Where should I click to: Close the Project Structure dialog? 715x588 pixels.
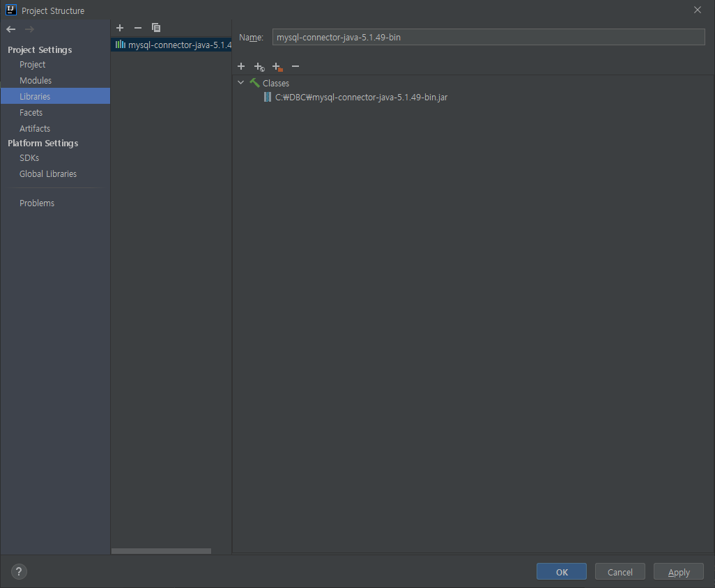click(697, 10)
